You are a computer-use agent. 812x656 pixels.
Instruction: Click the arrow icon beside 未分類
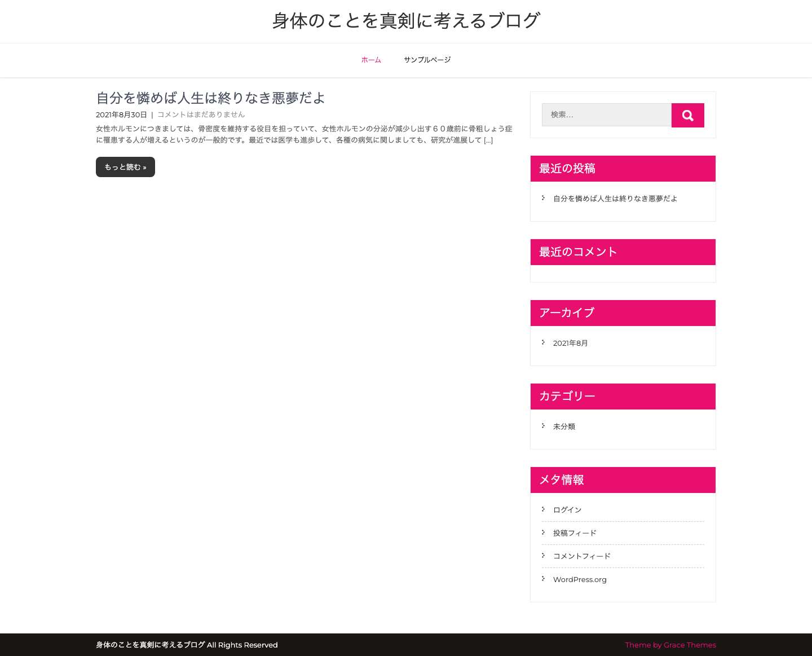(x=543, y=426)
